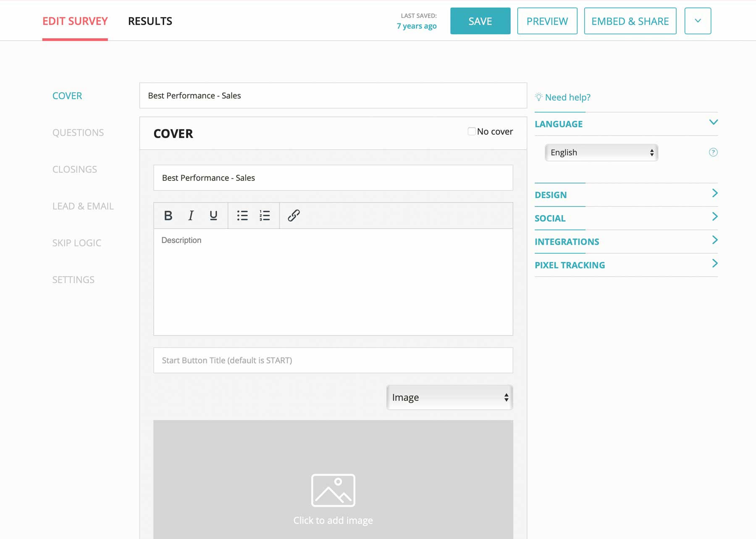Open SETTINGS in the sidebar
Image resolution: width=756 pixels, height=539 pixels.
click(x=73, y=280)
